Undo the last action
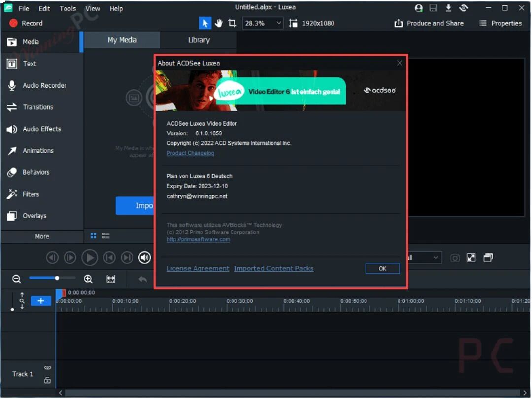This screenshot has height=399, width=532. (143, 279)
